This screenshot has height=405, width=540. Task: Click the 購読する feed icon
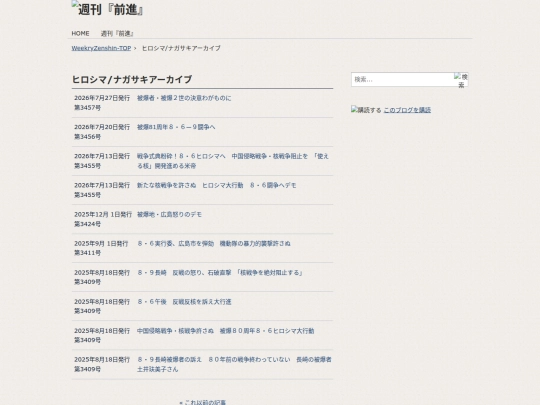(x=366, y=110)
